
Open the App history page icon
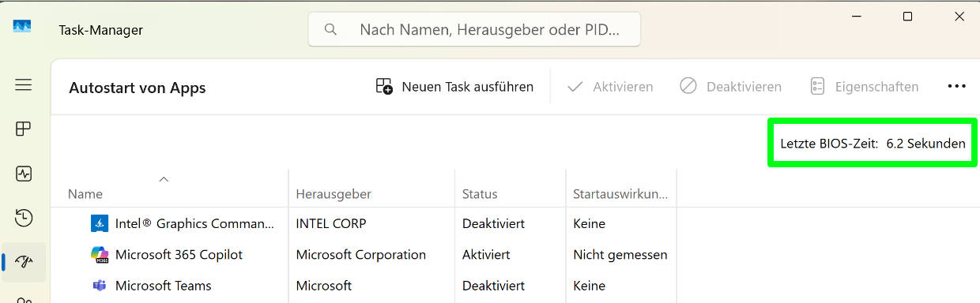click(x=24, y=217)
